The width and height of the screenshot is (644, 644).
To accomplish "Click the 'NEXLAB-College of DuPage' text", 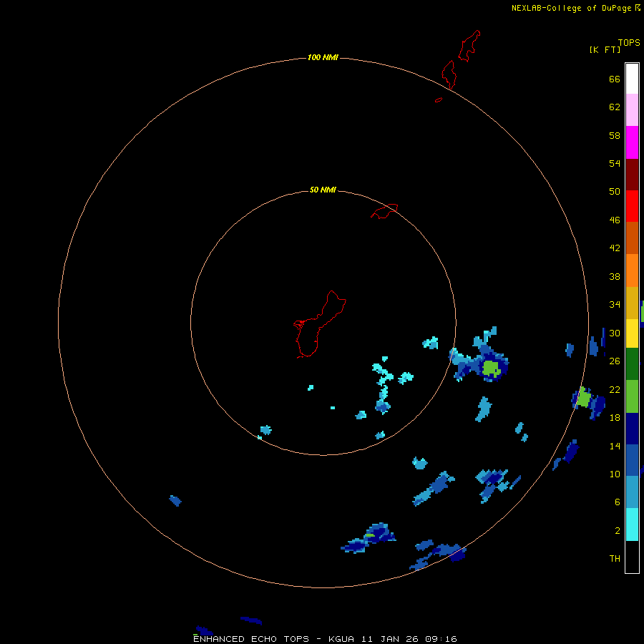I will point(571,8).
